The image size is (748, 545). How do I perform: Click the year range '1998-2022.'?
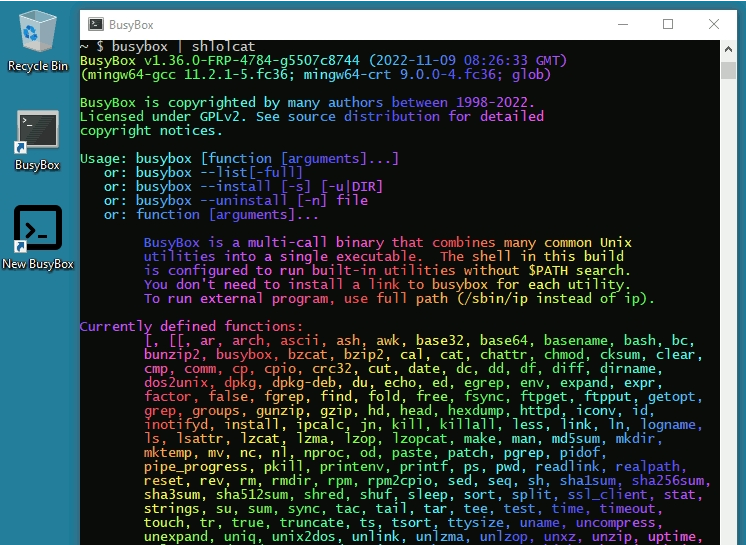tap(495, 103)
